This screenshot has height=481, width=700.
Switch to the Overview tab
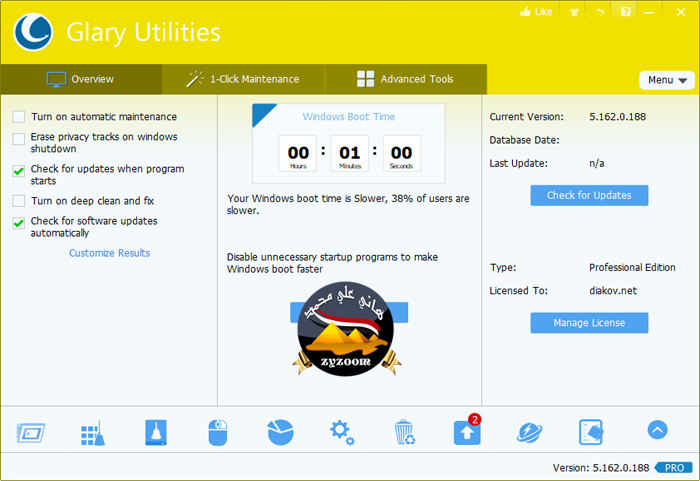pos(81,79)
